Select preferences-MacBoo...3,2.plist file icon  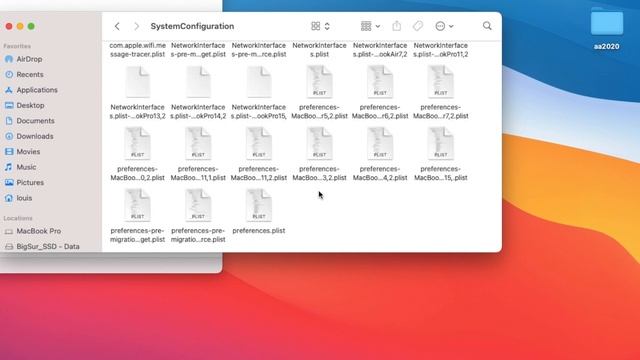[x=319, y=144]
